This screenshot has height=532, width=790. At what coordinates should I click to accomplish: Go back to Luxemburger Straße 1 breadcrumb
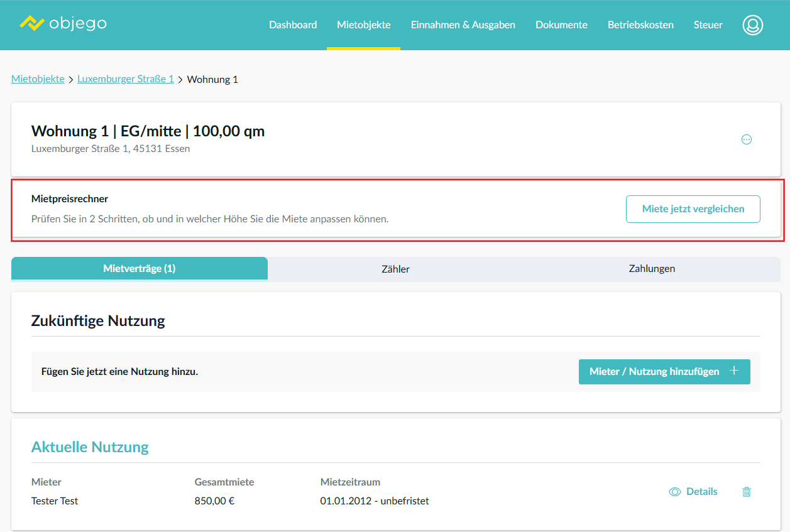click(126, 79)
